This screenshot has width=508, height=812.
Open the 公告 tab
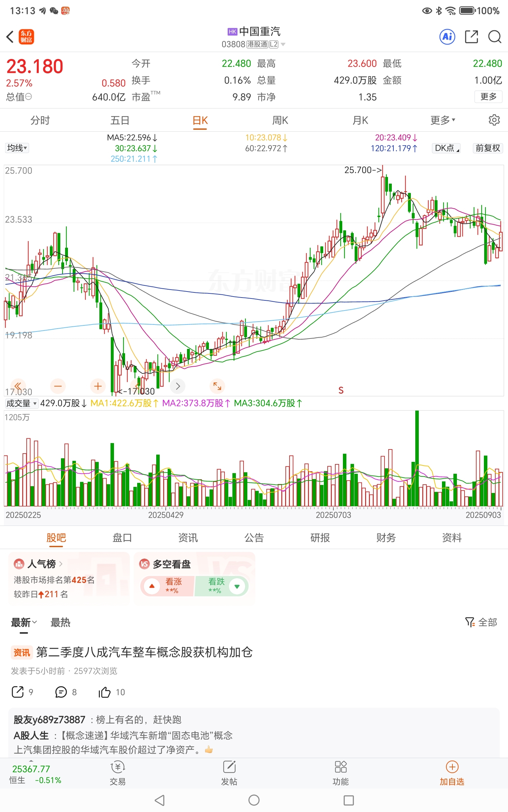[x=254, y=538]
